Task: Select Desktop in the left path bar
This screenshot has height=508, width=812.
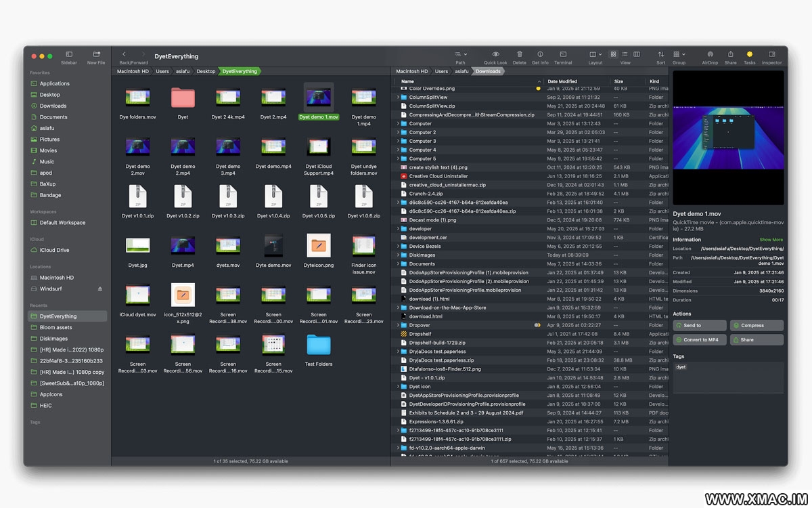Action: point(206,71)
